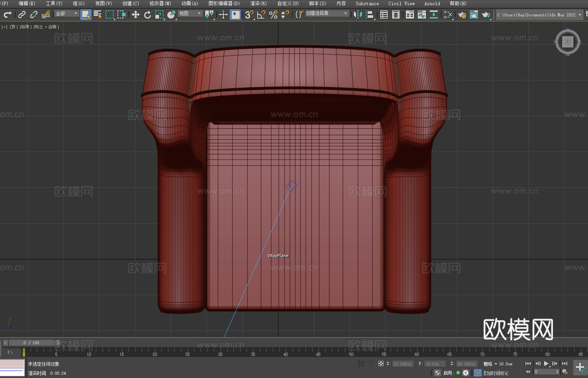Viewport: 588px width, 378px height.
Task: Click the ViewCube top face
Action: 568,42
